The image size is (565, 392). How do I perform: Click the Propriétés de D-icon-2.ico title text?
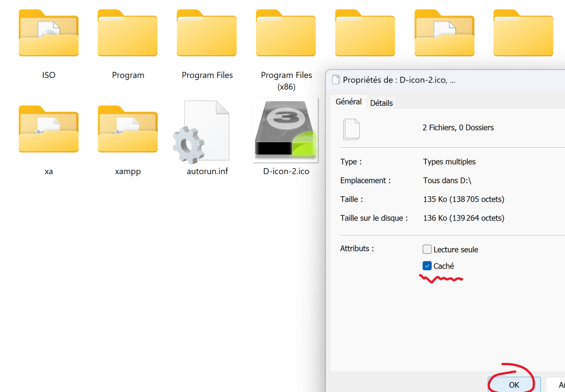coord(399,80)
